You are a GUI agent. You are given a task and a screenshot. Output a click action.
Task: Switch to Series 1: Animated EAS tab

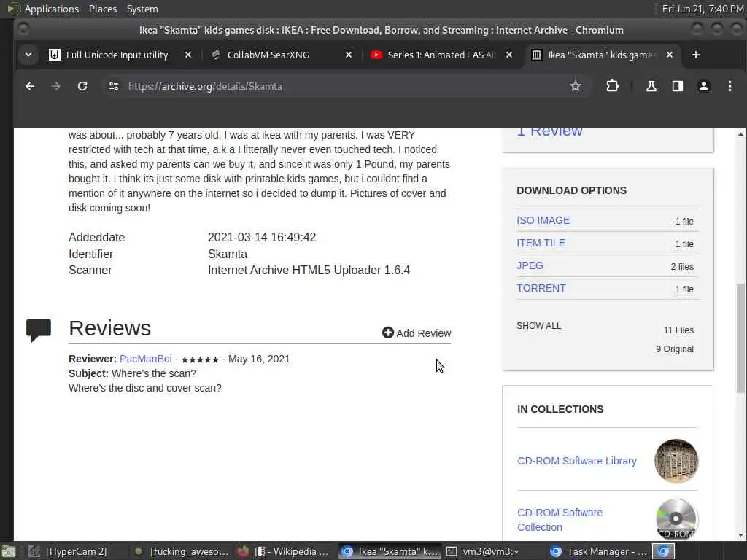click(441, 55)
